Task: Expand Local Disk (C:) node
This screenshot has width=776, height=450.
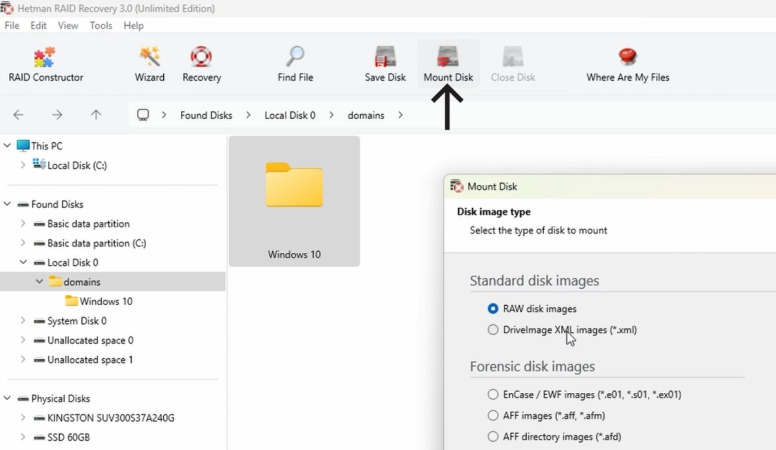Action: [x=23, y=165]
